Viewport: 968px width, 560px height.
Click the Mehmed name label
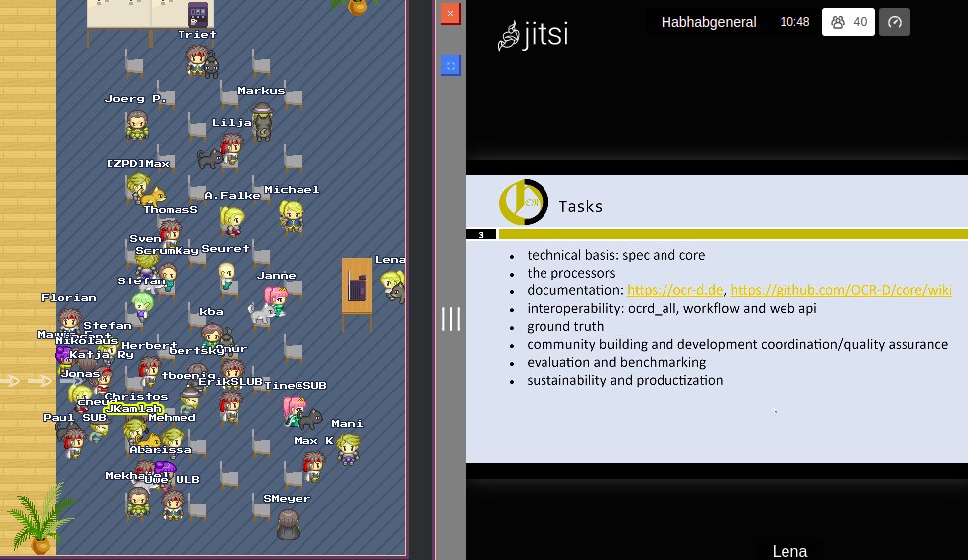(172, 418)
